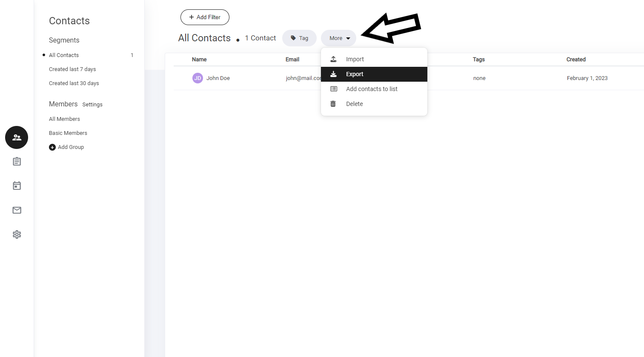Open Created last 30 days segment
Image resolution: width=644 pixels, height=357 pixels.
pyautogui.click(x=74, y=83)
